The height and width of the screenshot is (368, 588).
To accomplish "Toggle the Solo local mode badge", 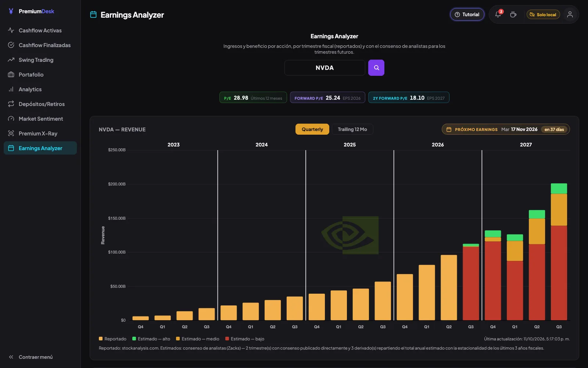I will (x=543, y=14).
